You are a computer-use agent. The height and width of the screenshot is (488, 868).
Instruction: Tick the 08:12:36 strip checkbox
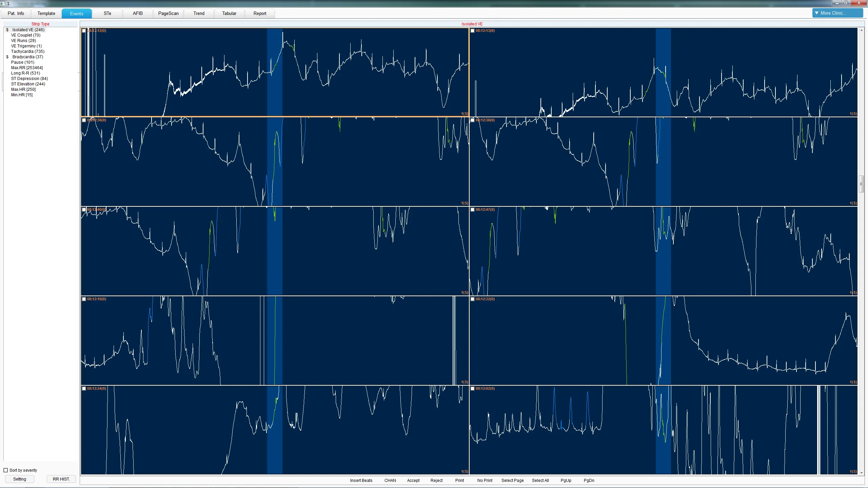tap(84, 120)
